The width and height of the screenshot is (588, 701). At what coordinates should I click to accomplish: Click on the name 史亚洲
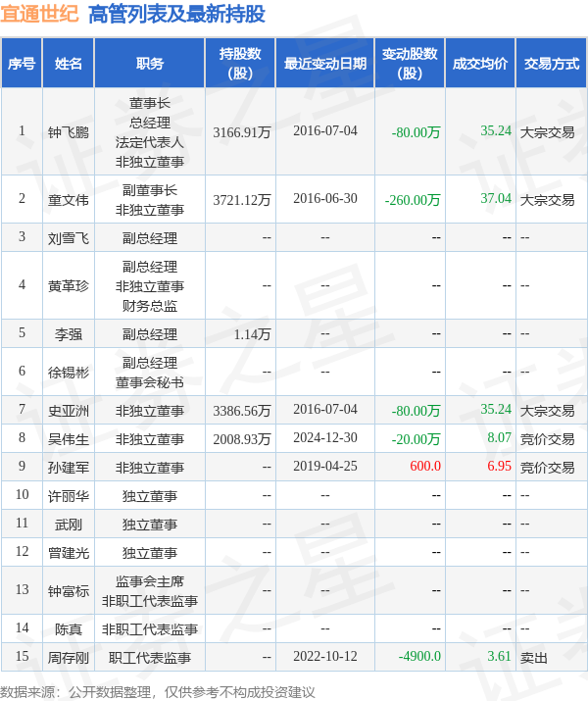[69, 410]
